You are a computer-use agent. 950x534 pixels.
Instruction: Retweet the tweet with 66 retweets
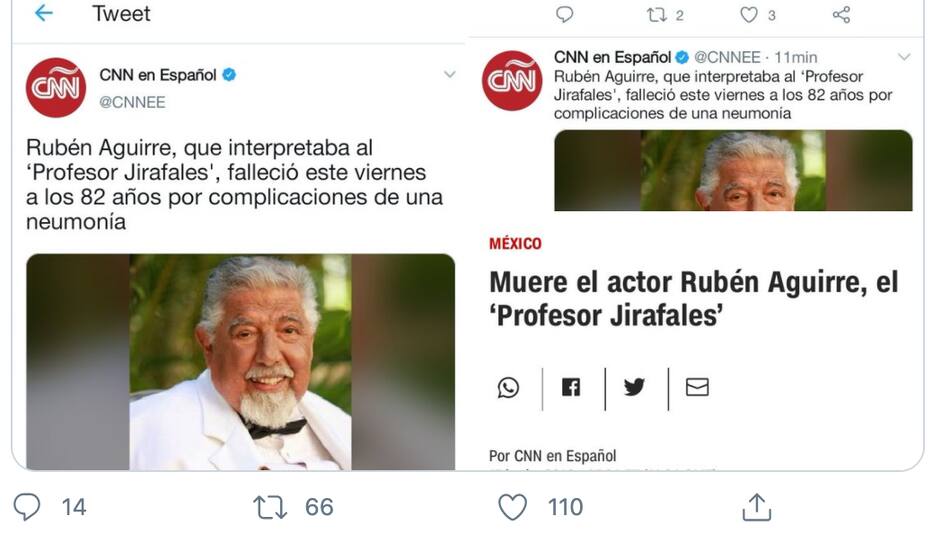[x=270, y=507]
